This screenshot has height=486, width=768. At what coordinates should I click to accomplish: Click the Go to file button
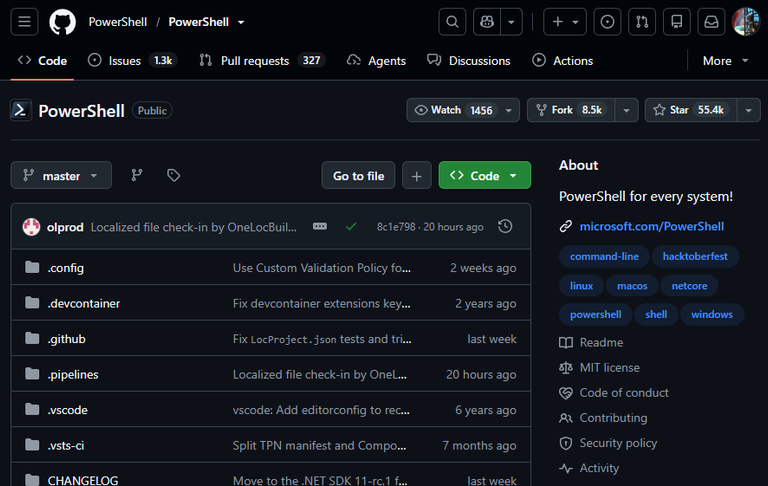tap(359, 175)
